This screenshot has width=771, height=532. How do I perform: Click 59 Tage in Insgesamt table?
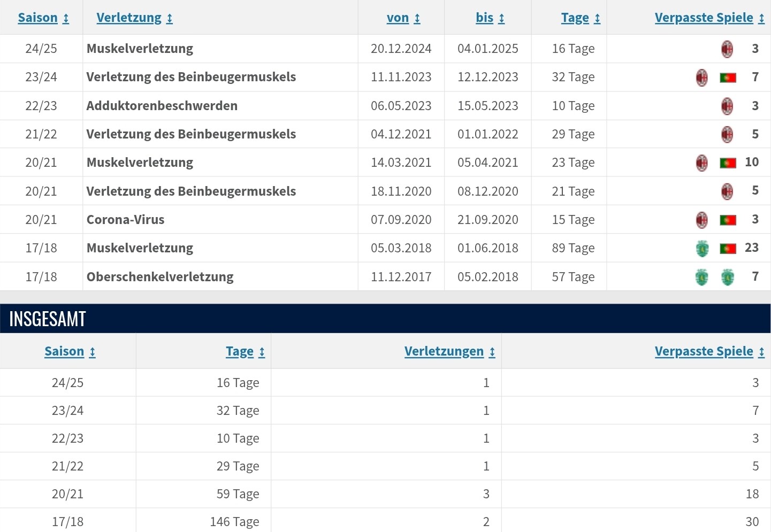[238, 494]
